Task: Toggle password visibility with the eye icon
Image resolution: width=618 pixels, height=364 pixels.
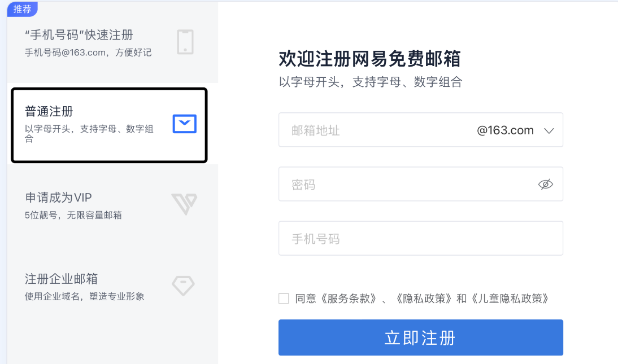Action: tap(545, 184)
